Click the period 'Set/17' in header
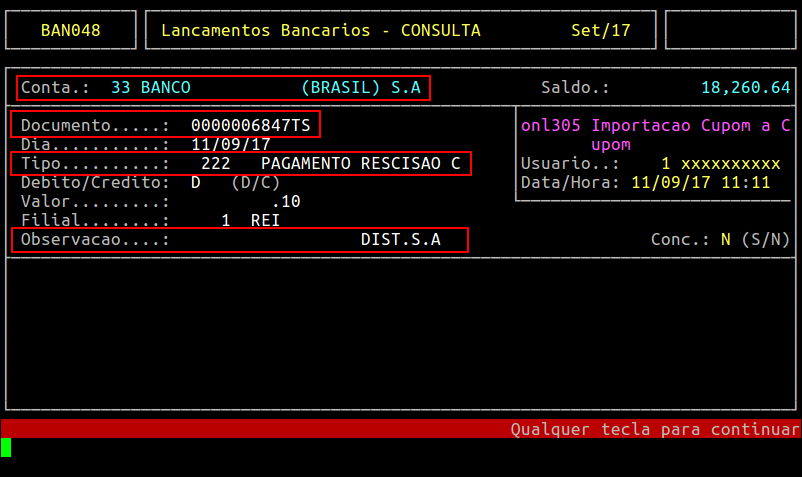 point(600,30)
